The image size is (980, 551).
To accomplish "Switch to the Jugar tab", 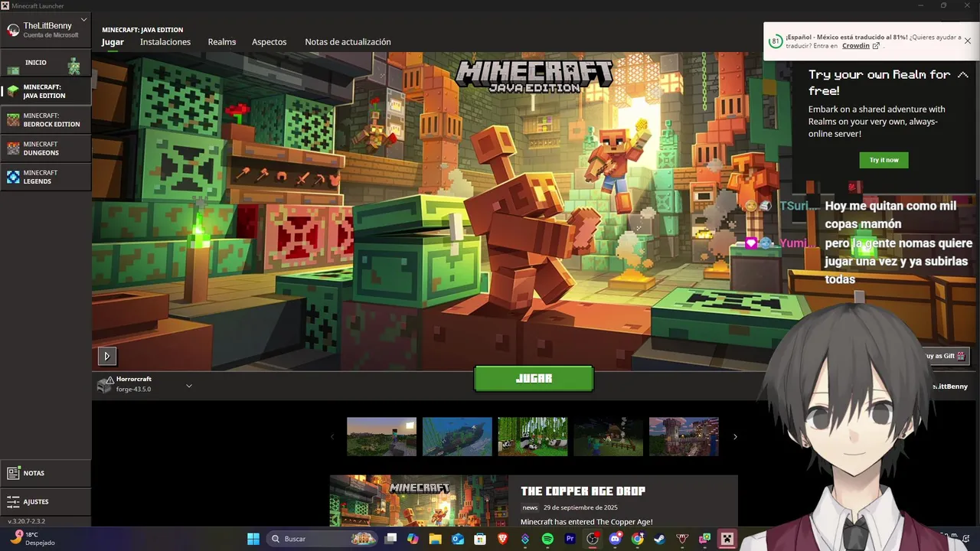I will tap(113, 42).
